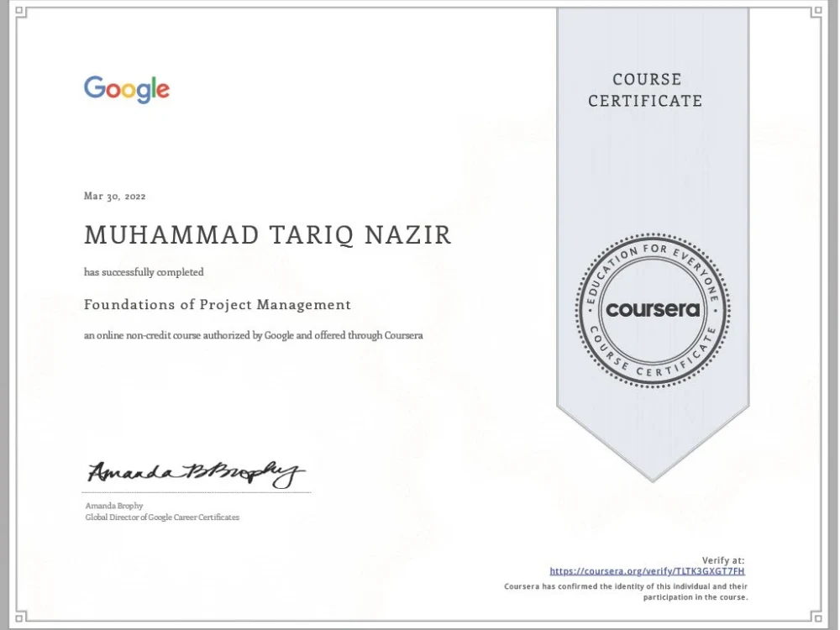Screen dimensions: 840x630
Task: Click the COURSE CERTIFICATE heading
Action: coord(645,90)
